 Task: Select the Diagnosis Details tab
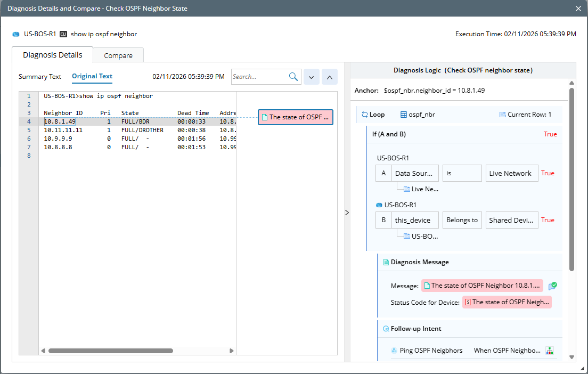[x=52, y=55]
